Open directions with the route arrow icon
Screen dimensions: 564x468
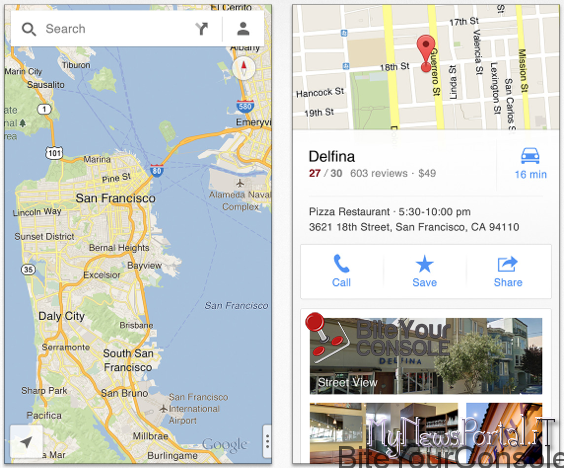pos(202,29)
